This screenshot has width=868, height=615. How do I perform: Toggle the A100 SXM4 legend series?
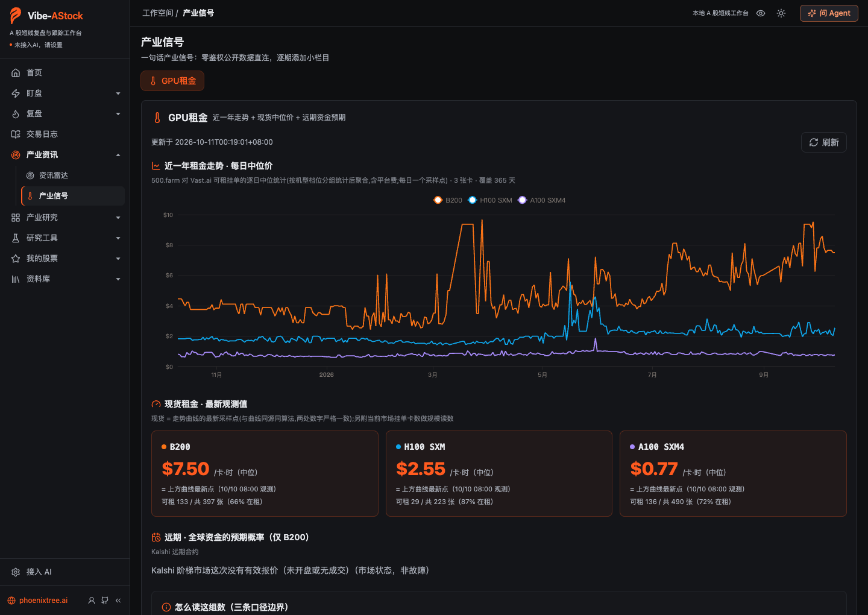coord(542,200)
